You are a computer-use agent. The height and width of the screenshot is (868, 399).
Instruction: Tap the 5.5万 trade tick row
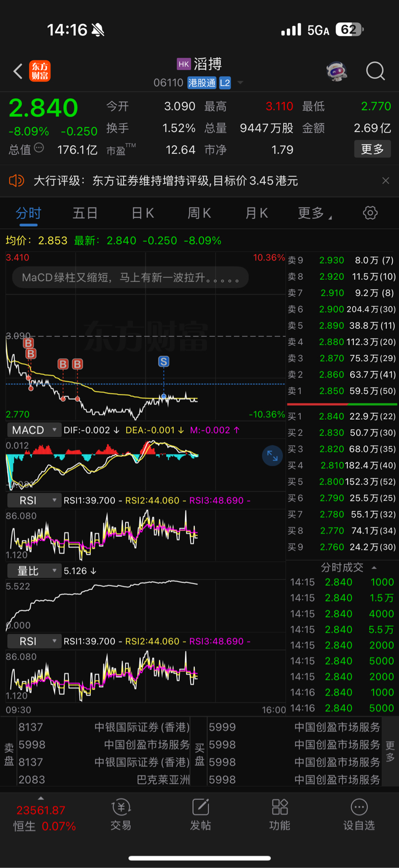click(342, 629)
